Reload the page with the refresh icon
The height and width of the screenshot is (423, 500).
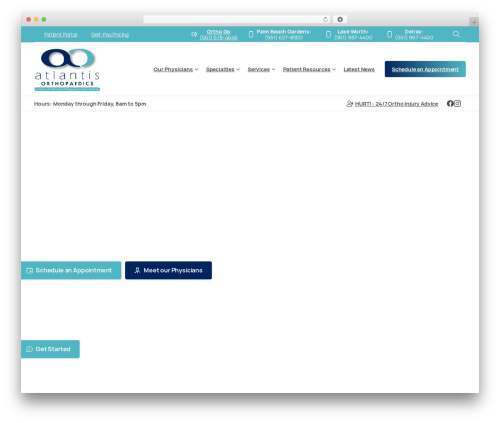coord(325,19)
